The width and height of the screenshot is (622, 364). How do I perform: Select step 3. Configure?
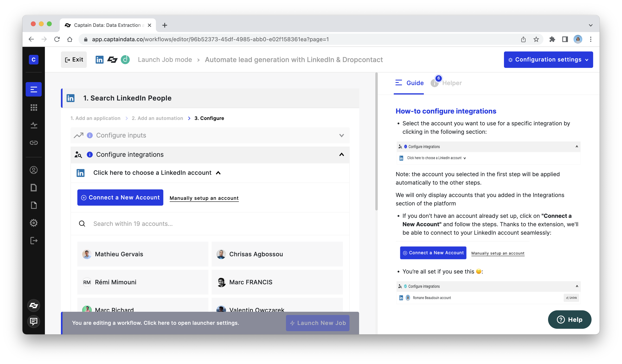pos(209,118)
